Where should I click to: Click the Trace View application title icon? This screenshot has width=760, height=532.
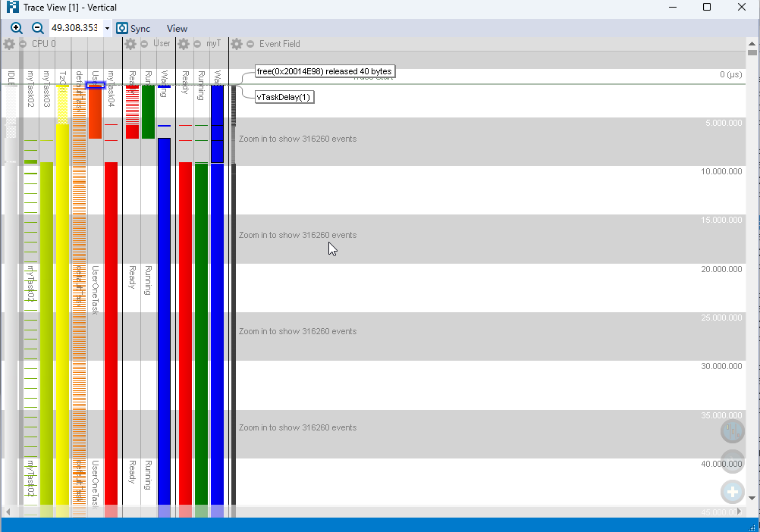[x=12, y=8]
